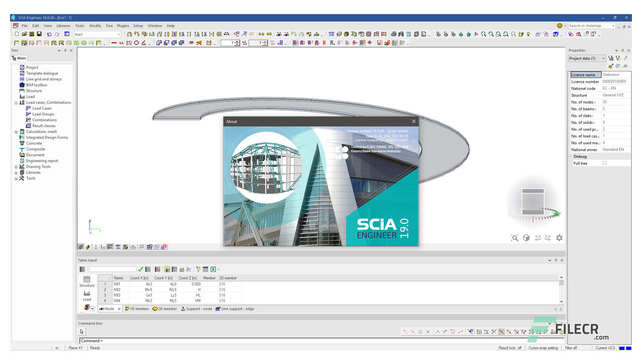This screenshot has width=644, height=362.
Task: Expand the Load cases, Combinations tree node
Action: tap(16, 103)
